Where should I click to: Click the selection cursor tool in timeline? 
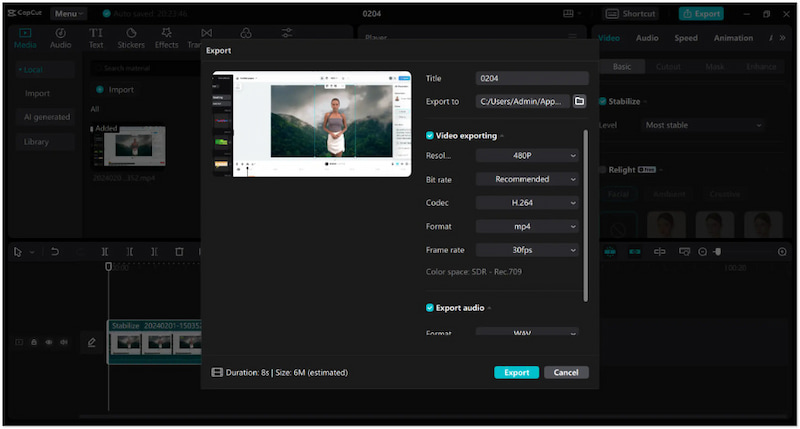[x=18, y=252]
